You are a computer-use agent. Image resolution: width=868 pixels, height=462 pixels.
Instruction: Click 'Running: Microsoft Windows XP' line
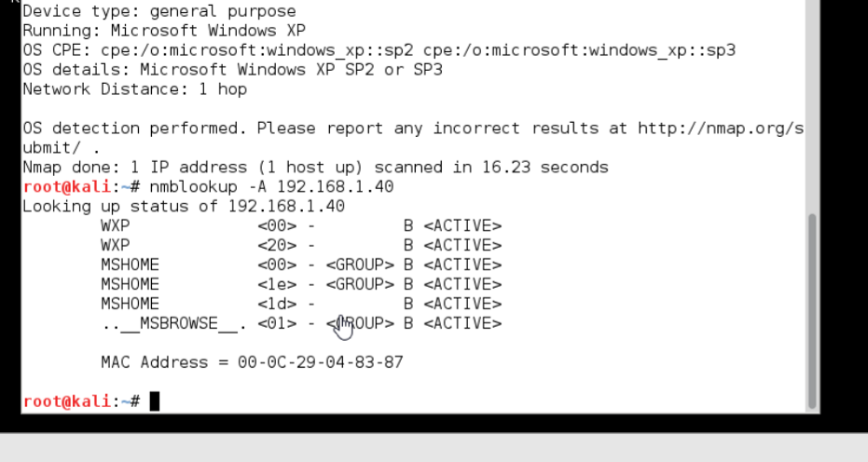click(164, 31)
